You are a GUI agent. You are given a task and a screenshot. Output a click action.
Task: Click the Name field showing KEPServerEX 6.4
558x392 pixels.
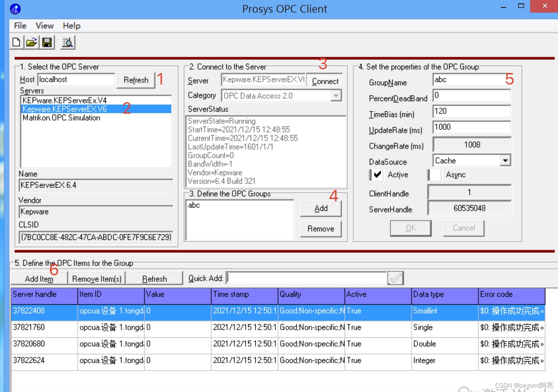coord(96,185)
